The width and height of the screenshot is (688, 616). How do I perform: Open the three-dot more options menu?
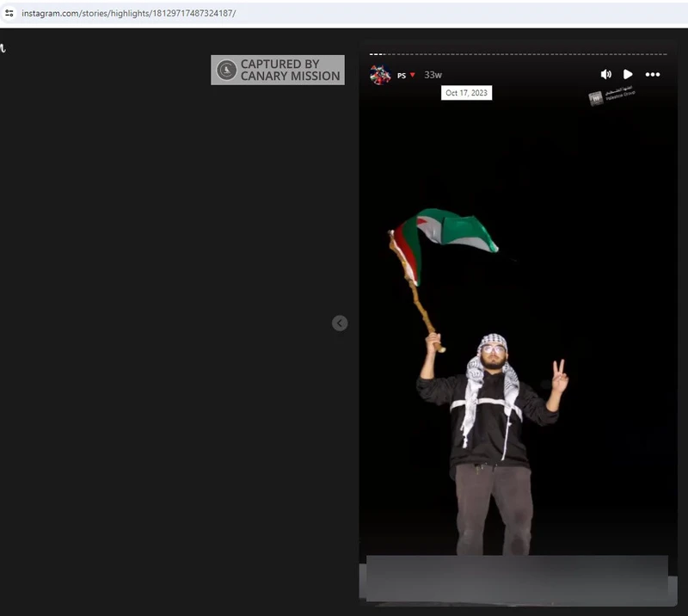[653, 75]
